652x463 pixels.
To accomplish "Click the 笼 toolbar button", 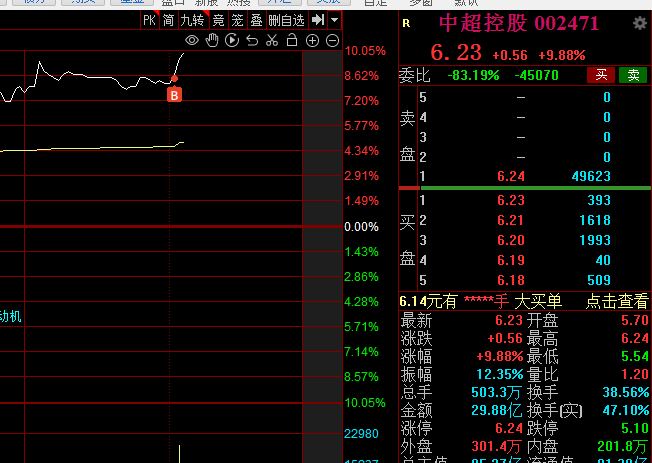I will 237,20.
